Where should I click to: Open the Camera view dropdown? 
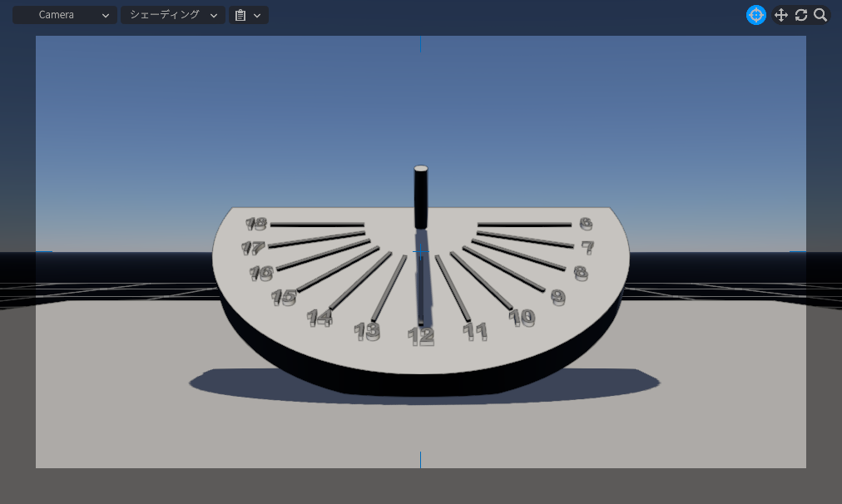click(64, 15)
